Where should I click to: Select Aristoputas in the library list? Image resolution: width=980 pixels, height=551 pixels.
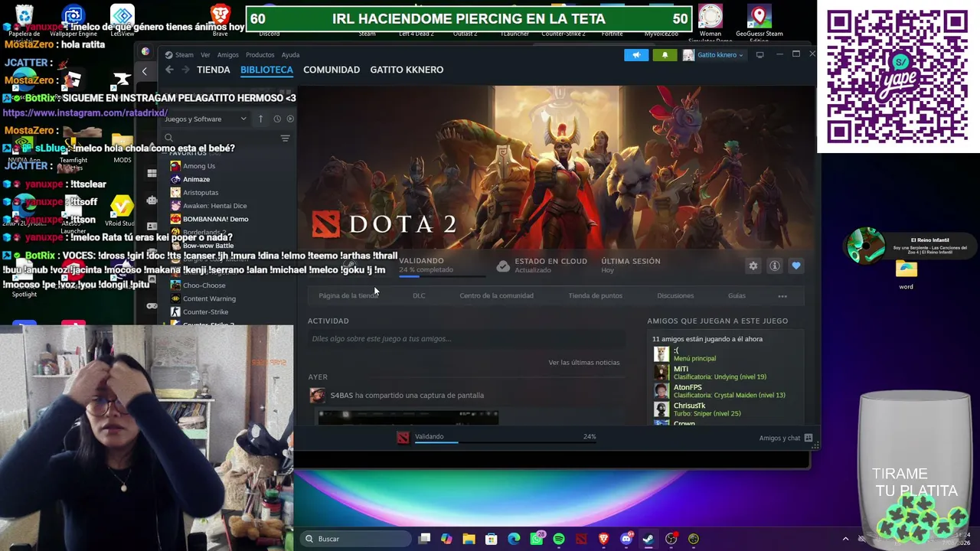pos(201,193)
